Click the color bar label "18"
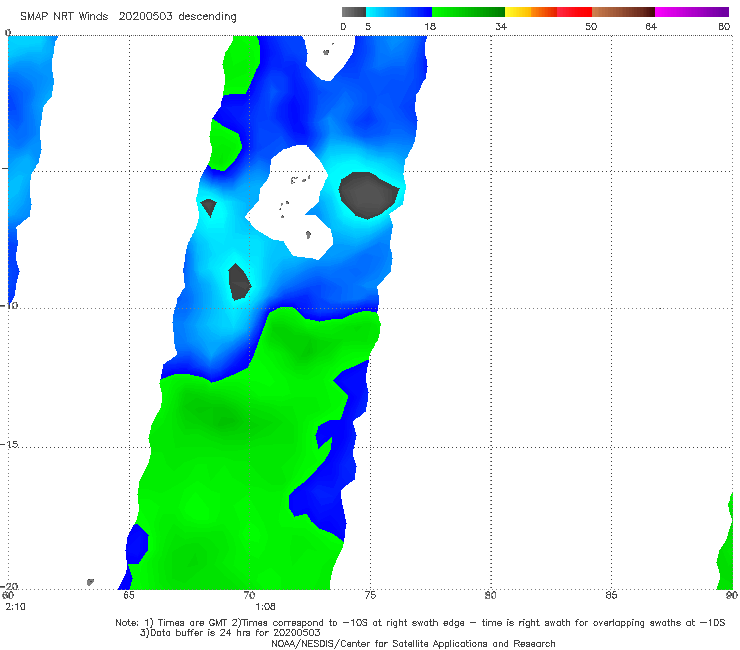The height and width of the screenshot is (650, 740). (x=430, y=26)
